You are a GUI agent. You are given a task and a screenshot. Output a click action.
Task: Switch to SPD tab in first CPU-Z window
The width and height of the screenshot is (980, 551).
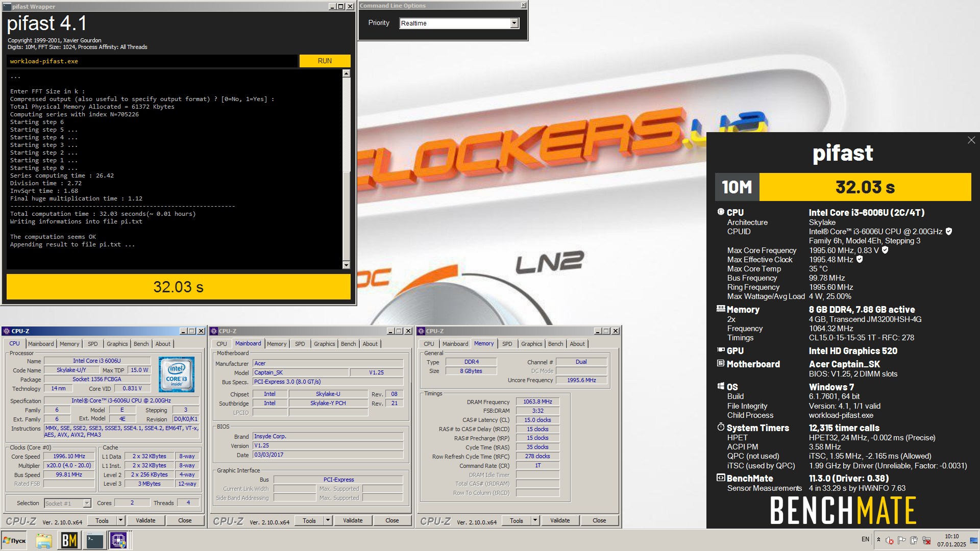[x=92, y=344]
